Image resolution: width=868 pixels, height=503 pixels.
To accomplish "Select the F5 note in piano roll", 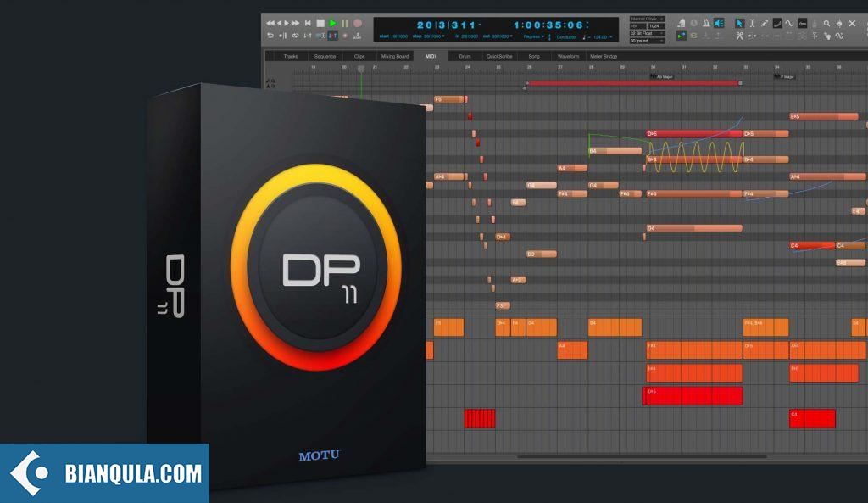I will click(449, 99).
